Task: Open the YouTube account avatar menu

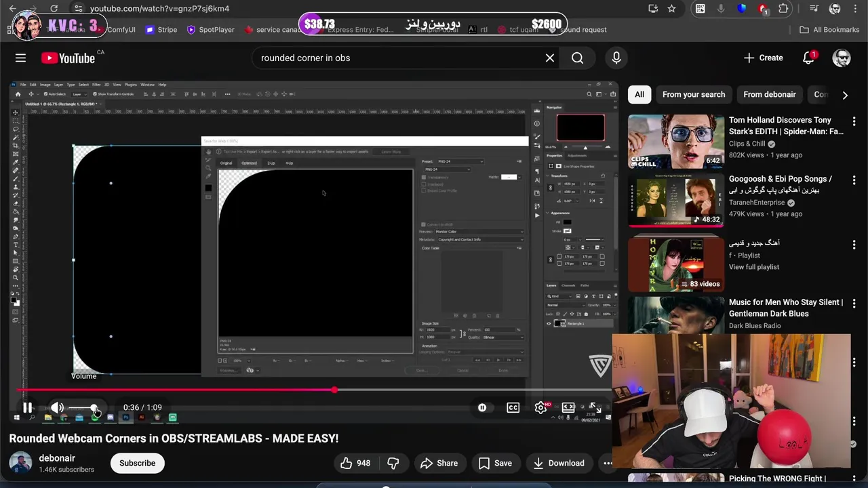Action: (x=842, y=58)
